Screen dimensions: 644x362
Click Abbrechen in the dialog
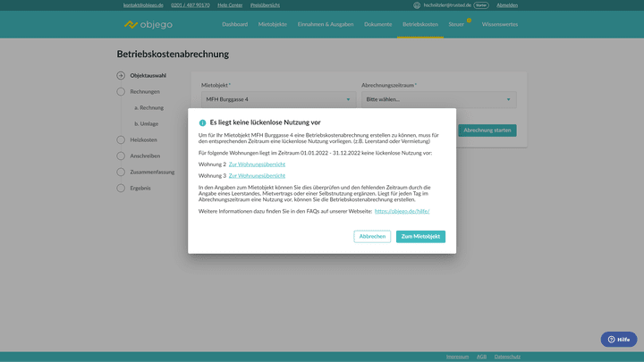point(372,236)
